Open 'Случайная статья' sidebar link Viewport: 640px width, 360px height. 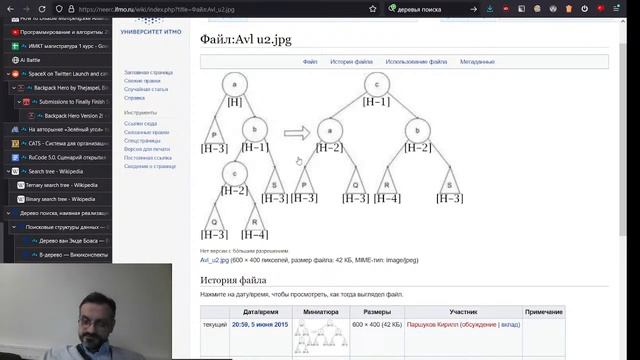tap(146, 89)
